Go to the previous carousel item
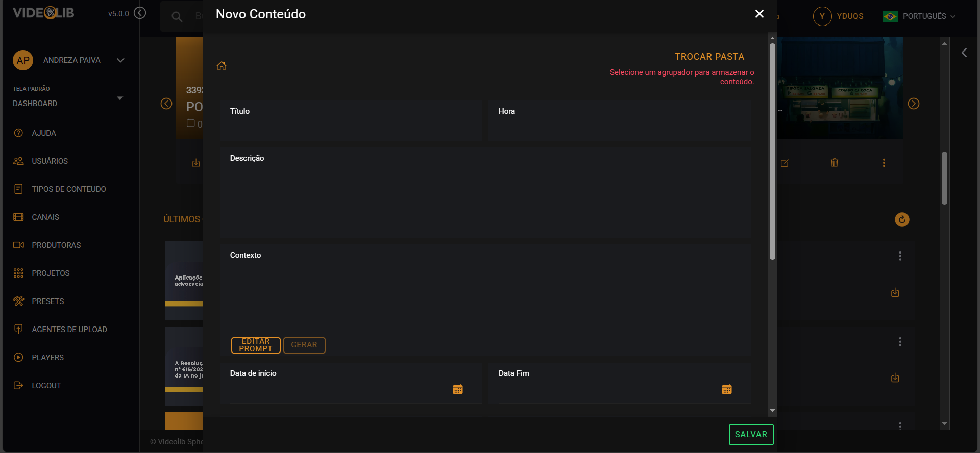The height and width of the screenshot is (453, 980). (166, 104)
